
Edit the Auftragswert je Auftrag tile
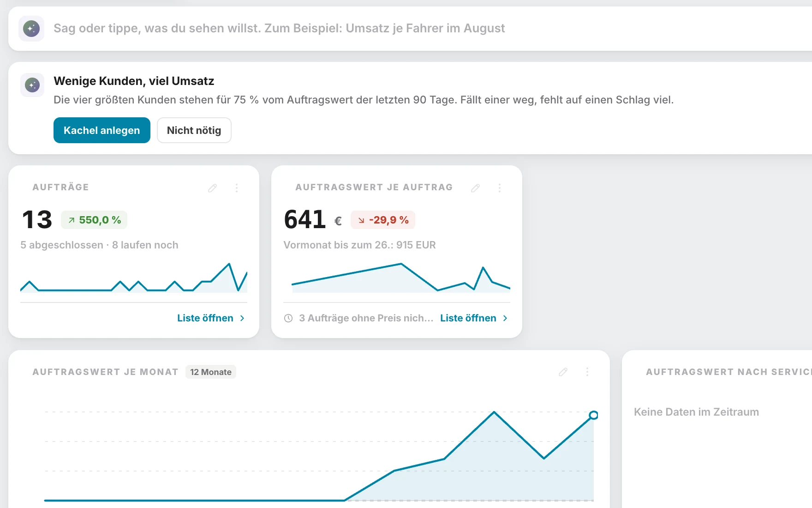tap(475, 188)
